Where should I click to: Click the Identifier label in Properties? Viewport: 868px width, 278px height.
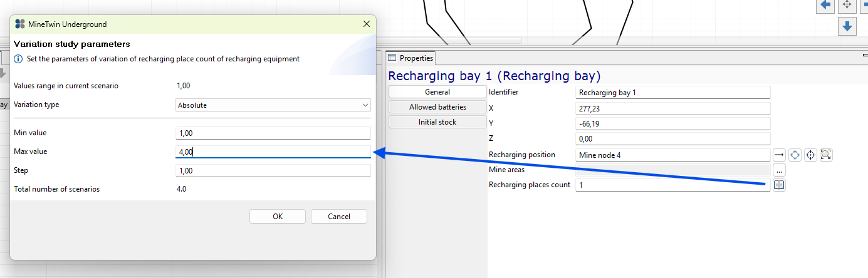503,92
